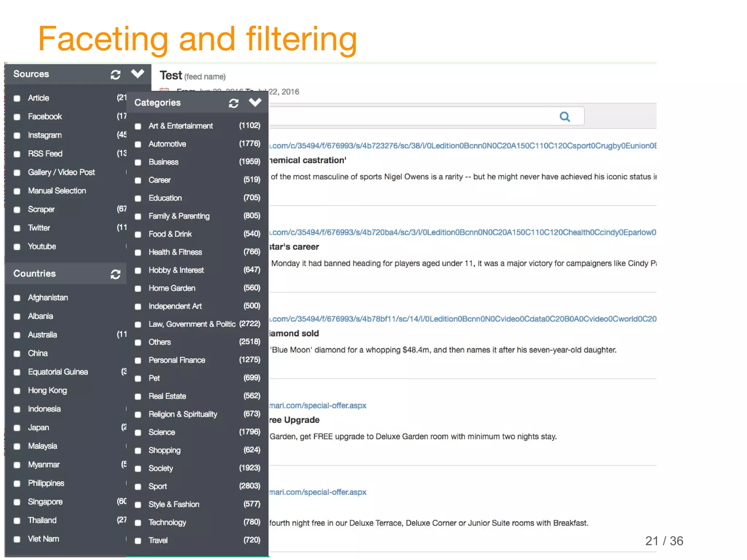Screen dimensions: 747x560
Task: Check the Law, Government & Politic box
Action: coord(138,325)
